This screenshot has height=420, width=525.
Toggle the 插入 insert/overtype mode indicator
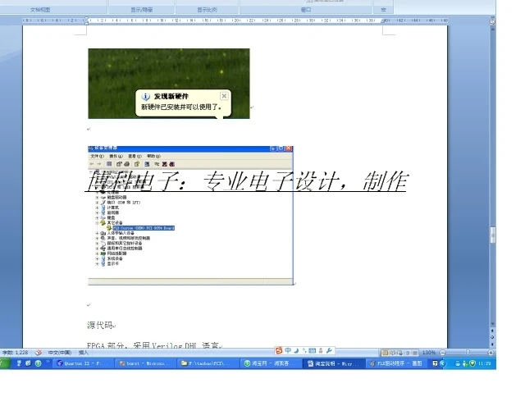[83, 353]
